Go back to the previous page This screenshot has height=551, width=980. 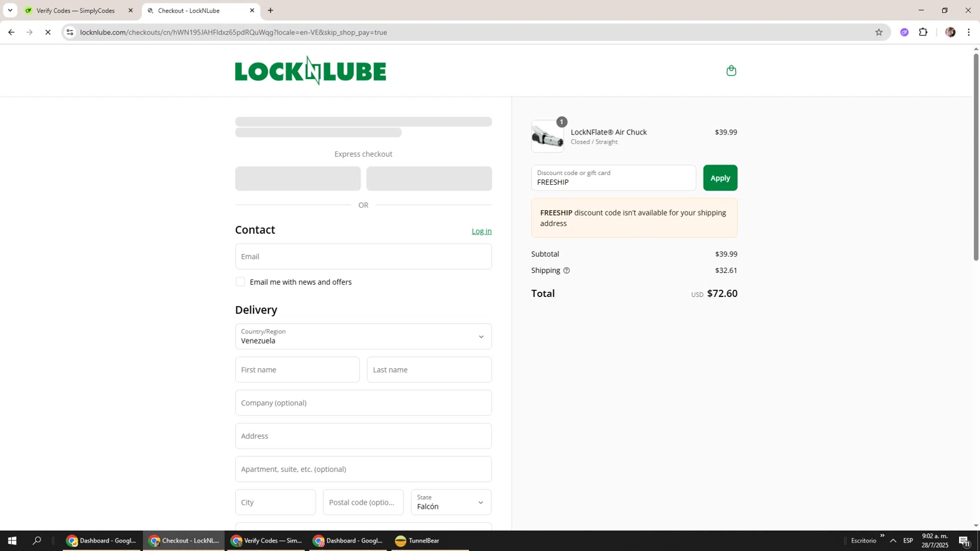[11, 32]
